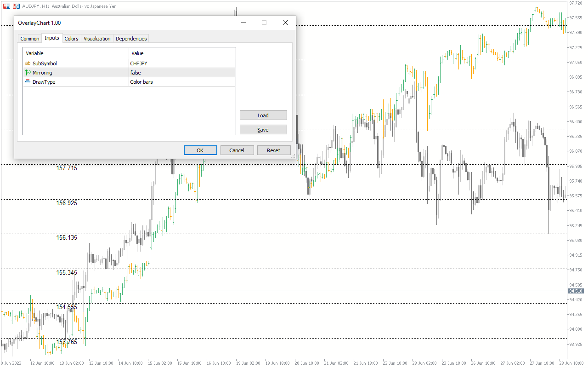Edit the SubSymbol value CHFJPY
The height and width of the screenshot is (368, 588).
[x=182, y=63]
